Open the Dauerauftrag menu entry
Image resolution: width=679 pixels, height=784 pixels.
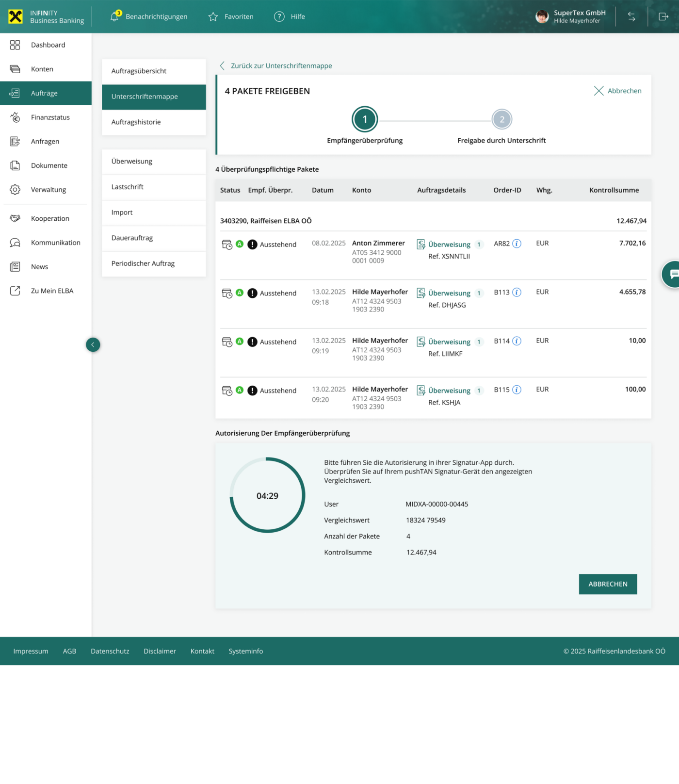point(132,238)
